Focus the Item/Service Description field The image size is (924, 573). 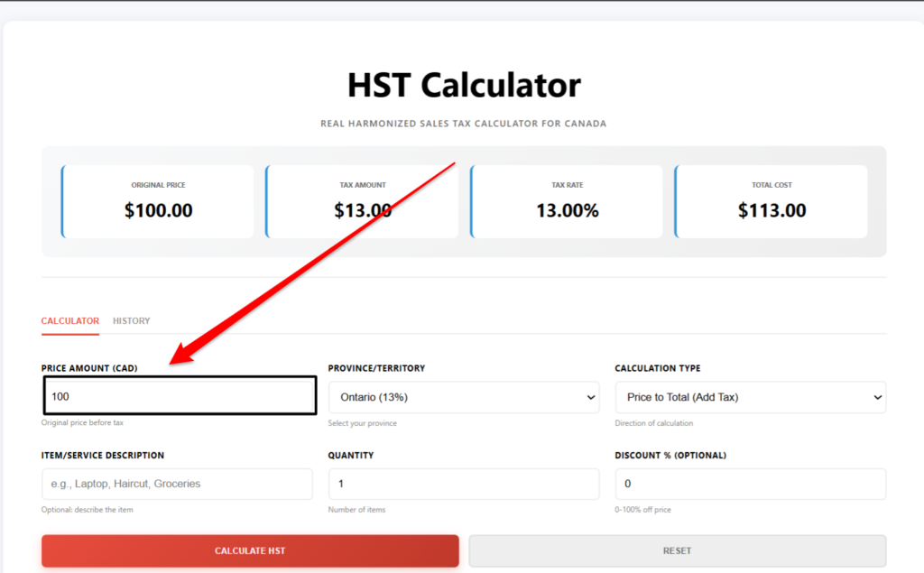click(x=177, y=484)
